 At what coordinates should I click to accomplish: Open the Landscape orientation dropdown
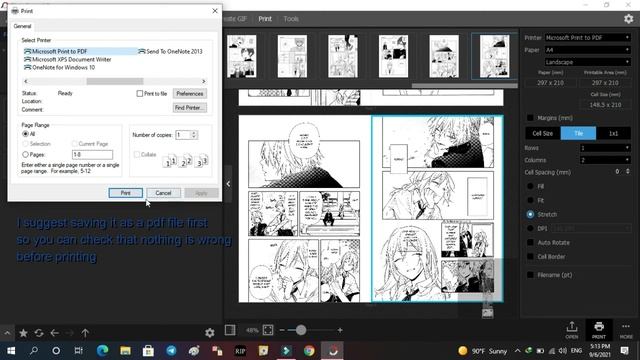click(587, 62)
